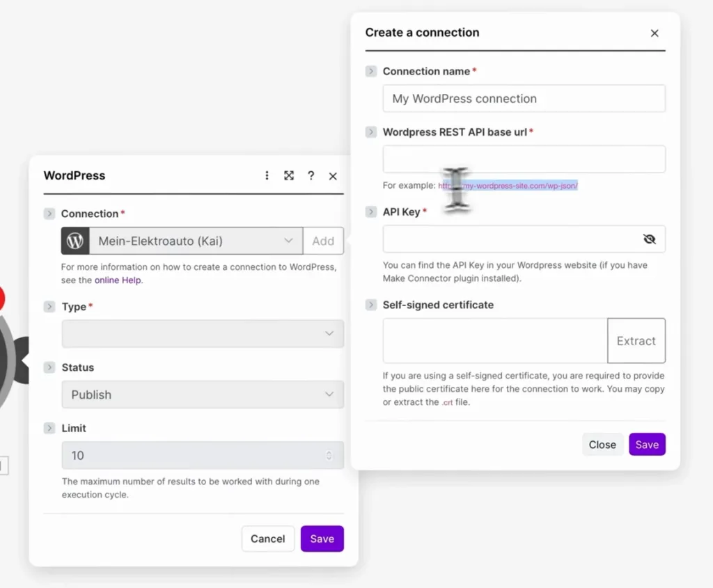The image size is (713, 588).
Task: Click the Limit field containing 10
Action: (203, 455)
